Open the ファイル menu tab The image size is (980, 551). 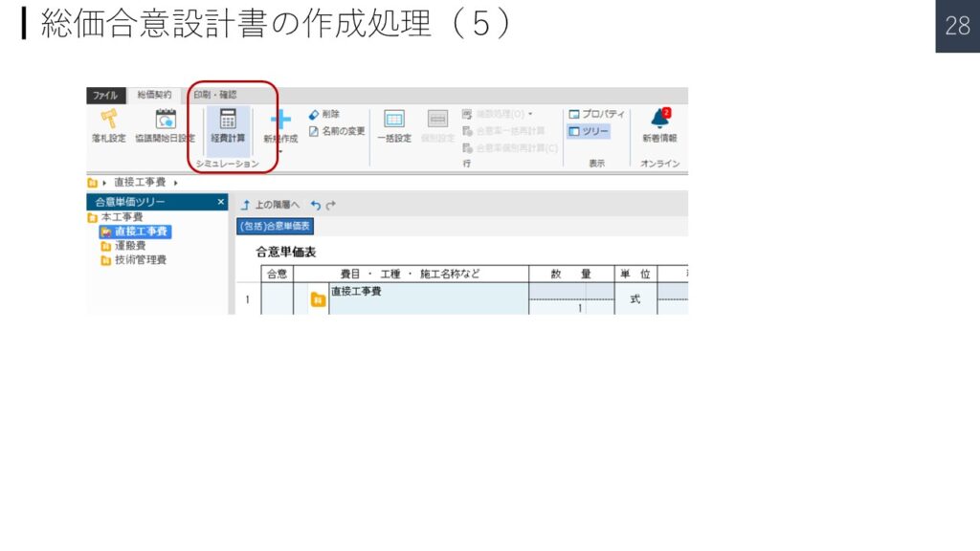click(105, 95)
